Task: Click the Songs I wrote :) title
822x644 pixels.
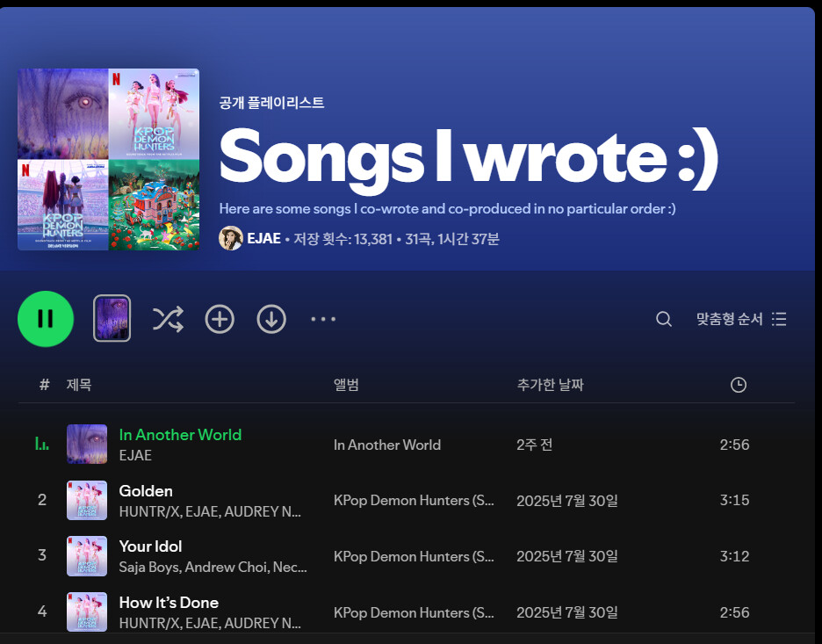Action: tap(469, 158)
